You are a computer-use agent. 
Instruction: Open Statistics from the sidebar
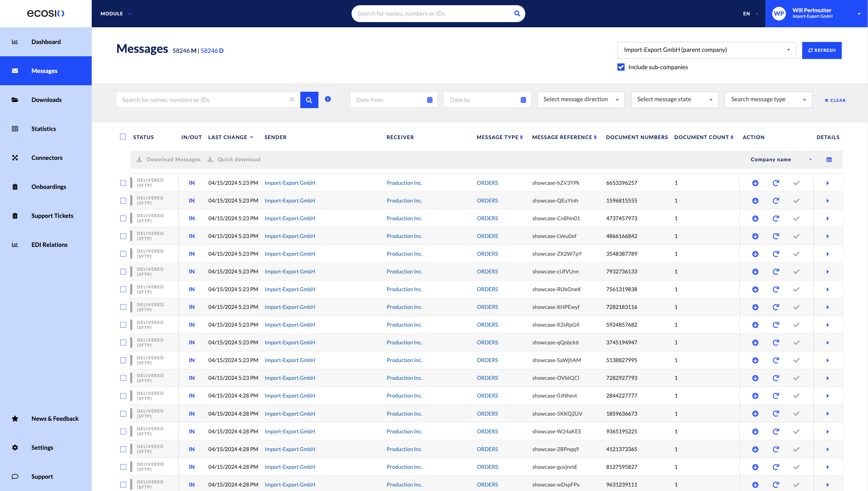point(46,129)
